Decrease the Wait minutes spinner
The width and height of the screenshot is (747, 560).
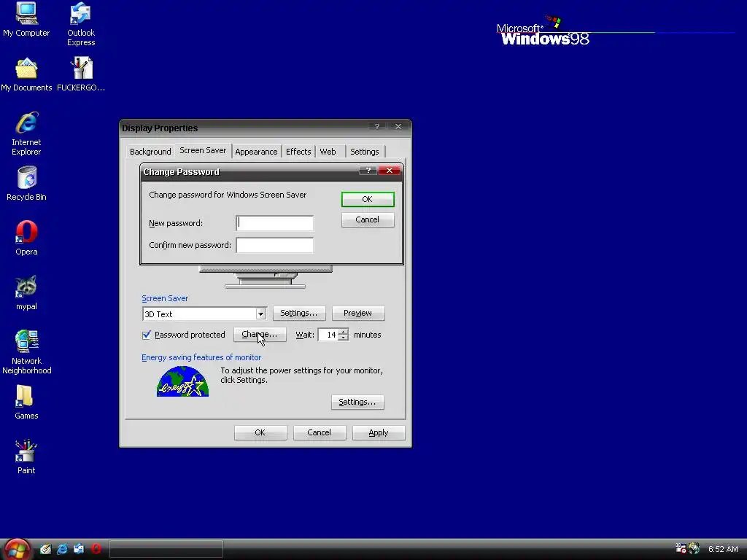pos(343,338)
